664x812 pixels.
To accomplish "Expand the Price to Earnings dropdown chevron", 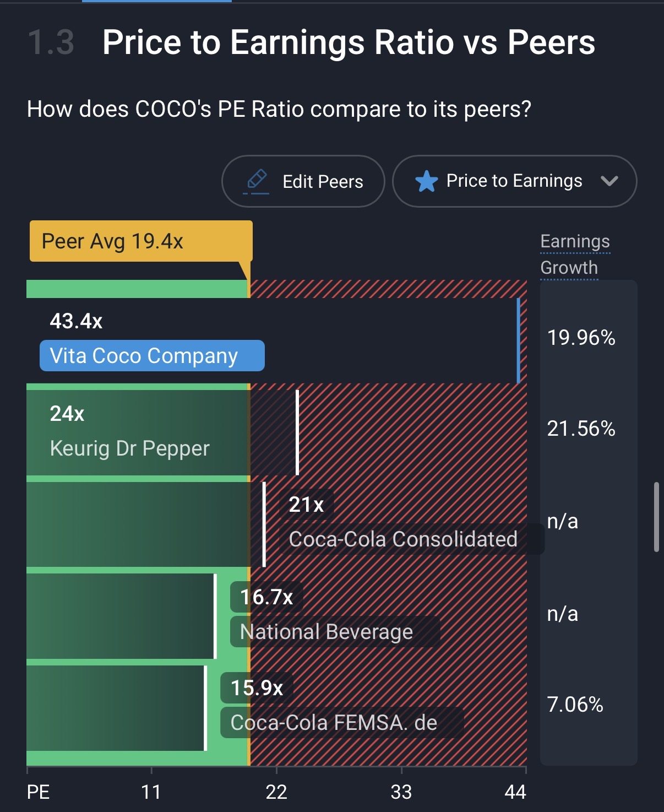I will point(609,181).
